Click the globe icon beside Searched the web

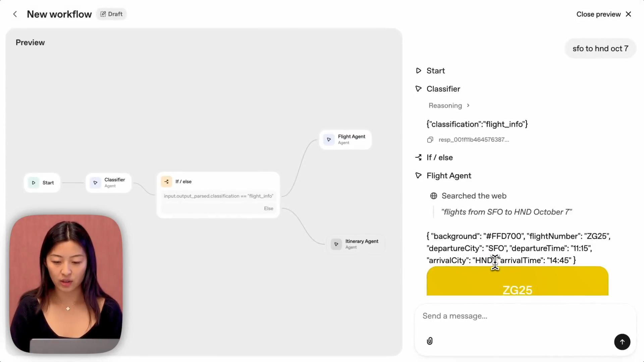click(x=433, y=196)
